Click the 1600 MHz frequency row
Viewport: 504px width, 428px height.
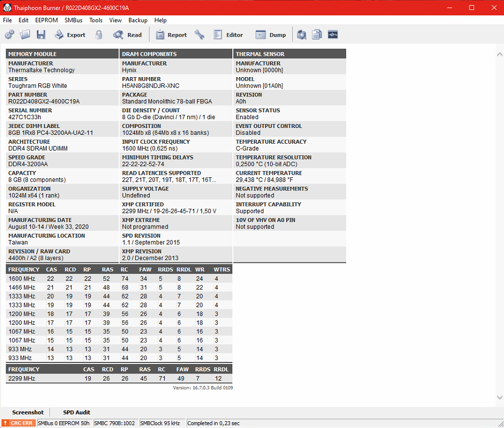click(119, 279)
